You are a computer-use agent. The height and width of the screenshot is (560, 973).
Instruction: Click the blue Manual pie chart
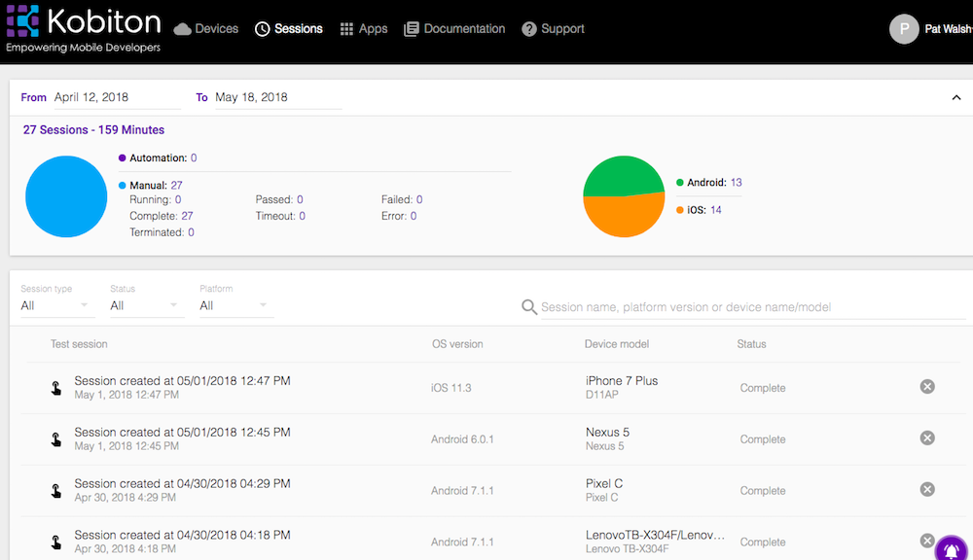pyautogui.click(x=66, y=196)
